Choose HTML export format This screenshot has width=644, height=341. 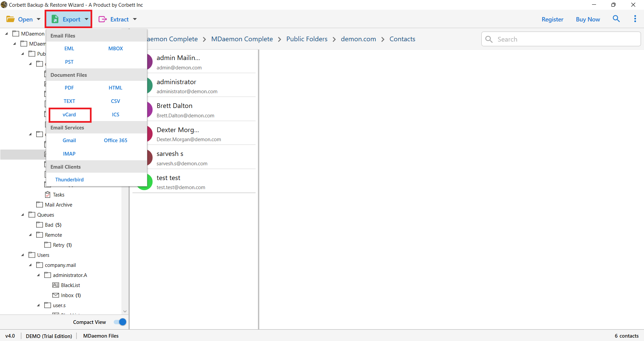tap(115, 88)
